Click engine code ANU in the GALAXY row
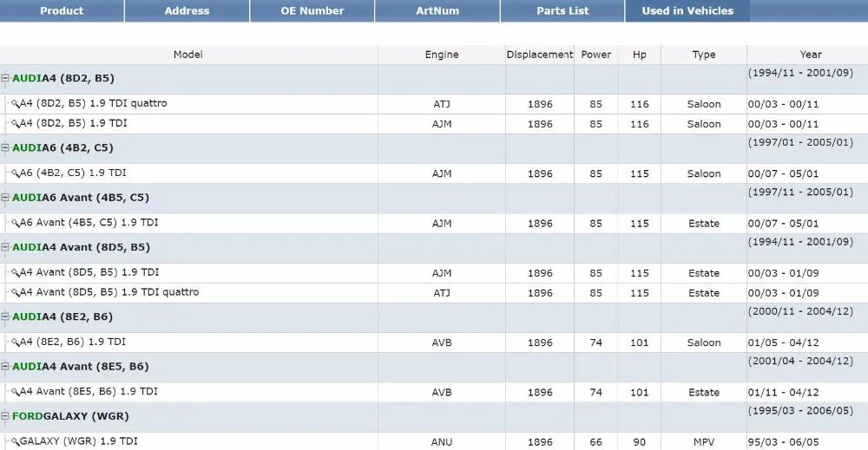Screen dimensions: 868x450 442,442
